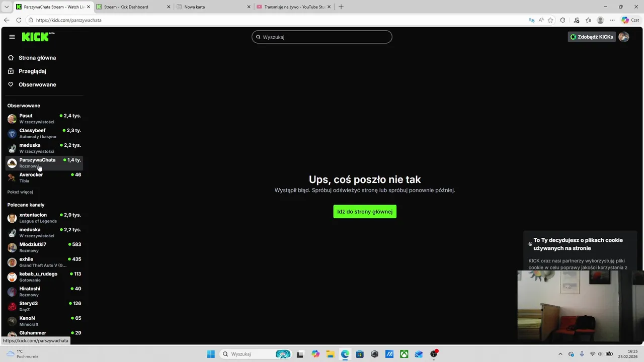Screen dimensions: 644x362
Task: Click the address bar URL
Action: (69, 20)
